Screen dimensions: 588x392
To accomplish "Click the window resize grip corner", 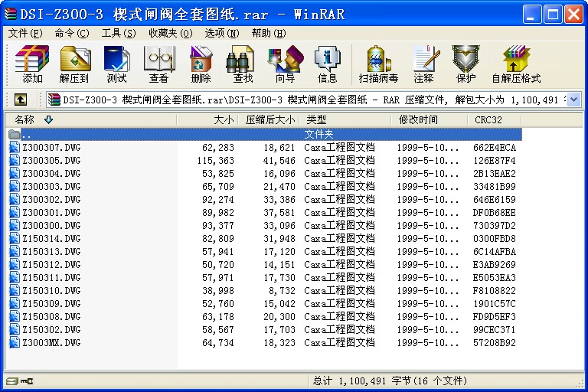I will coord(580,383).
